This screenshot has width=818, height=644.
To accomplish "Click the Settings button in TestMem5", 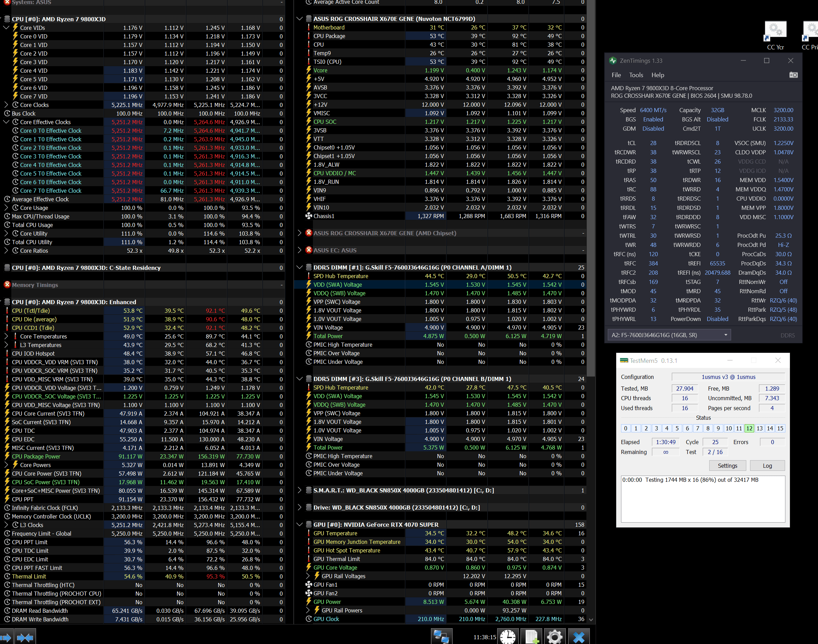I will (727, 466).
